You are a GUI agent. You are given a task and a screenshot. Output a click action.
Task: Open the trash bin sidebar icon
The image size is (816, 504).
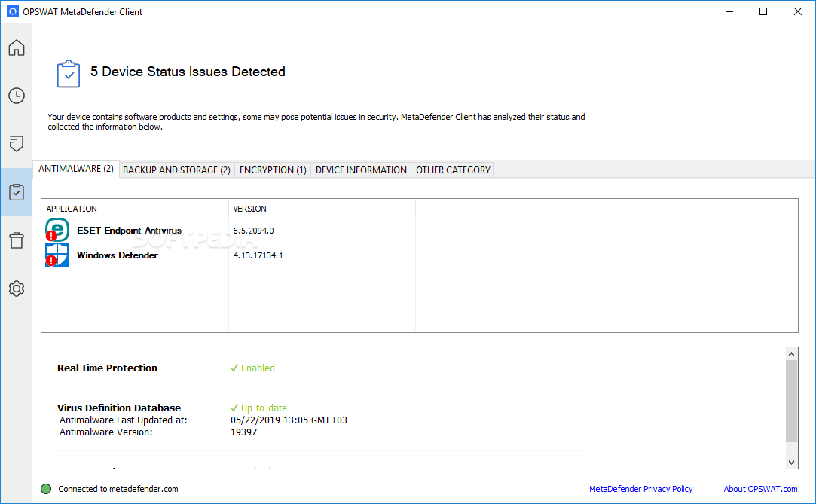click(x=16, y=240)
